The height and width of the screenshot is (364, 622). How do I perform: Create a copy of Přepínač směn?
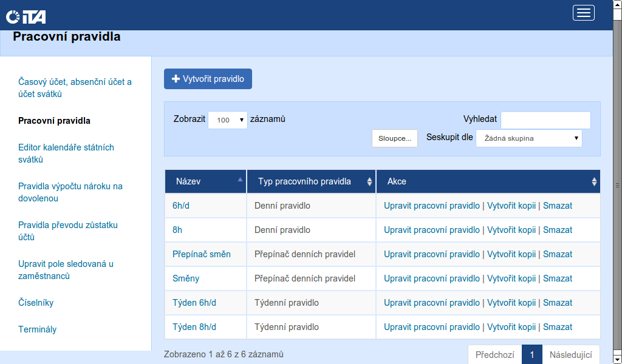click(511, 254)
